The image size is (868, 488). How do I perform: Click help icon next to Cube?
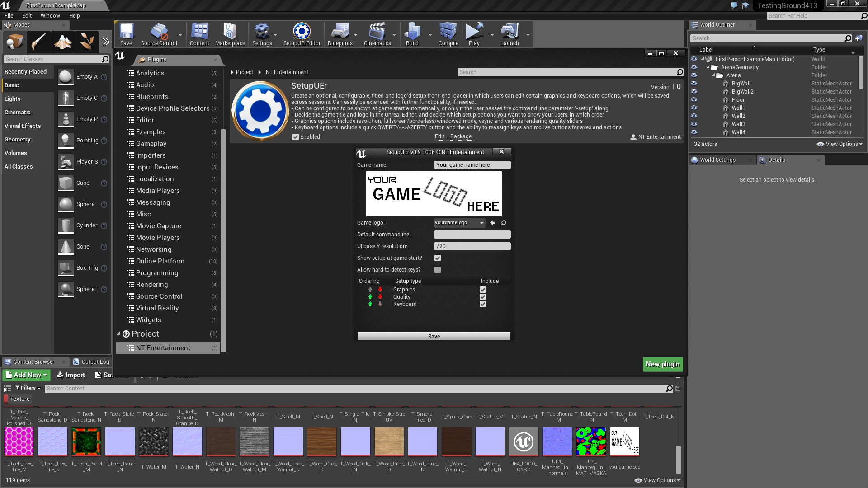click(x=104, y=183)
